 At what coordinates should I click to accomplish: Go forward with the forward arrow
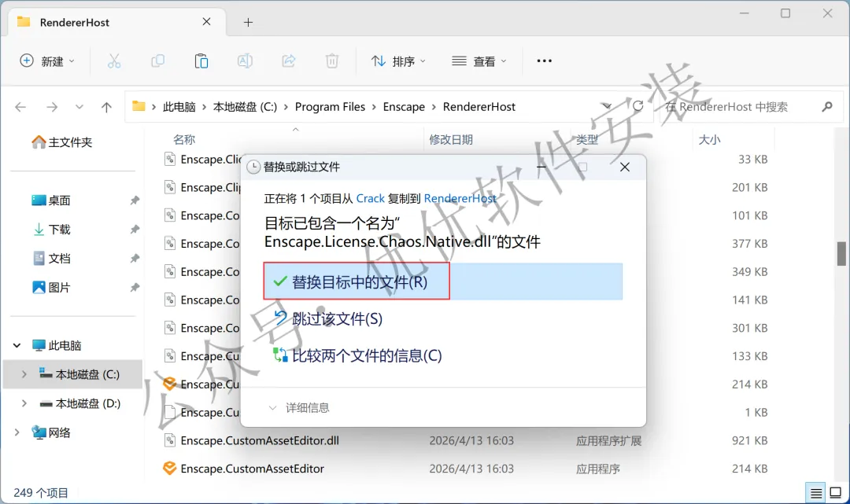pos(51,107)
